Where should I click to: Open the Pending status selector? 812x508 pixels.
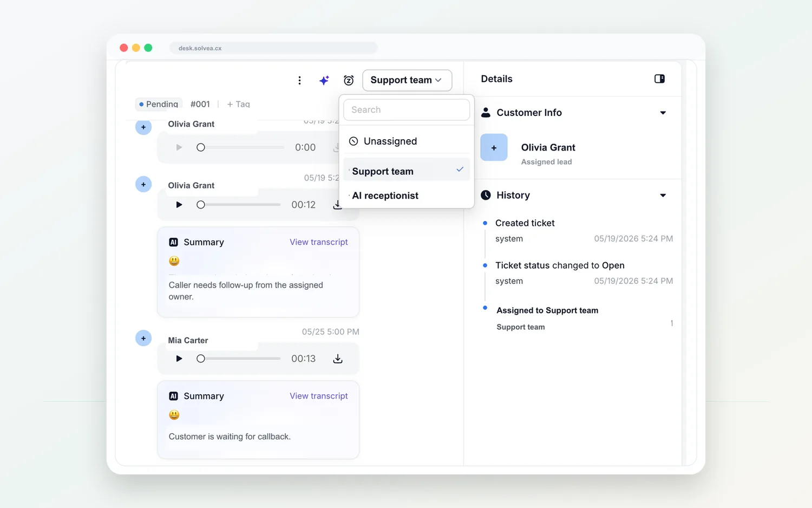(x=159, y=104)
